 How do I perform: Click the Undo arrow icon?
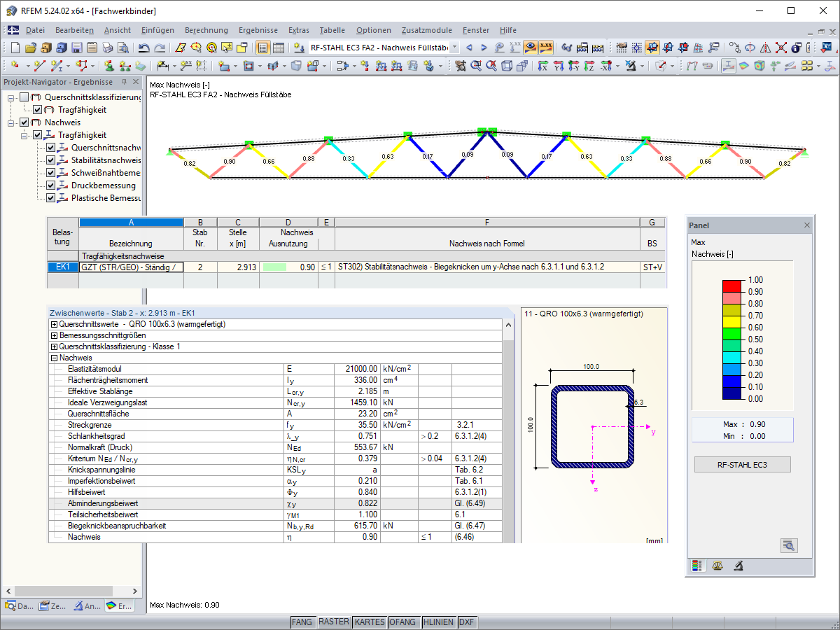[x=143, y=48]
